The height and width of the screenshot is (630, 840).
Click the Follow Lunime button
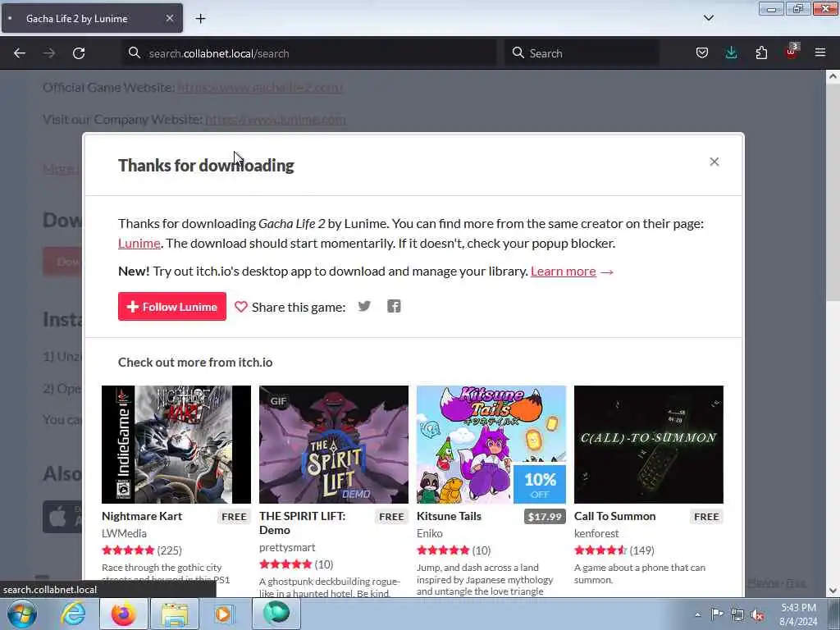click(172, 307)
